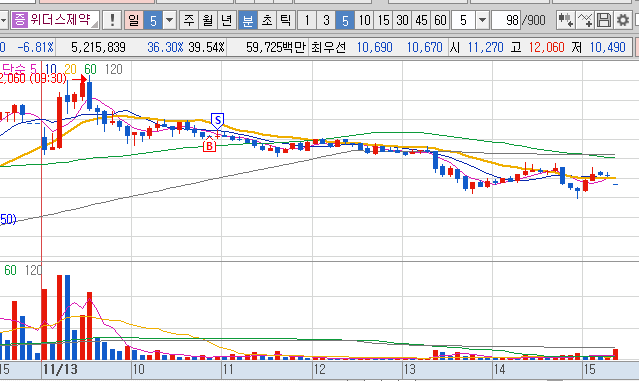Select the 년 (yearly) period button
This screenshot has width=639, height=381.
click(x=227, y=20)
